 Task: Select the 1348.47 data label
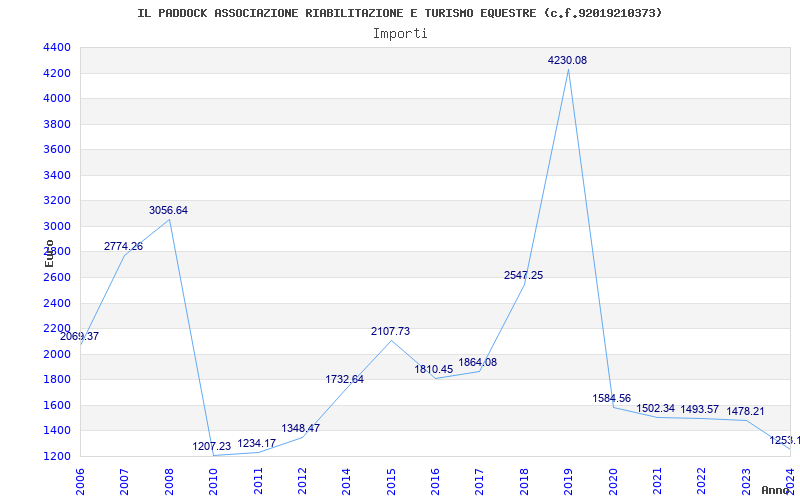[x=300, y=428]
